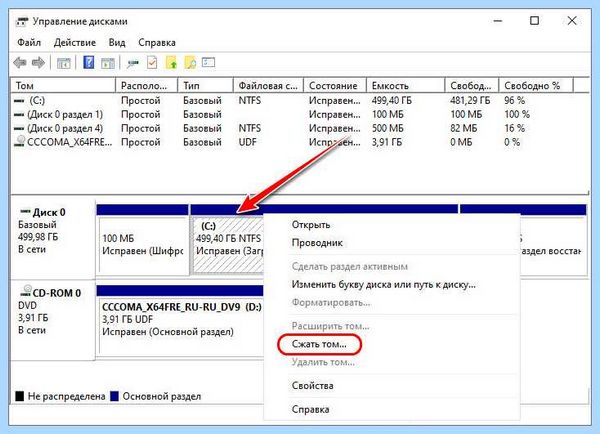The height and width of the screenshot is (434, 600).
Task: Click the 16 % free percentage cell
Action: pyautogui.click(x=515, y=128)
